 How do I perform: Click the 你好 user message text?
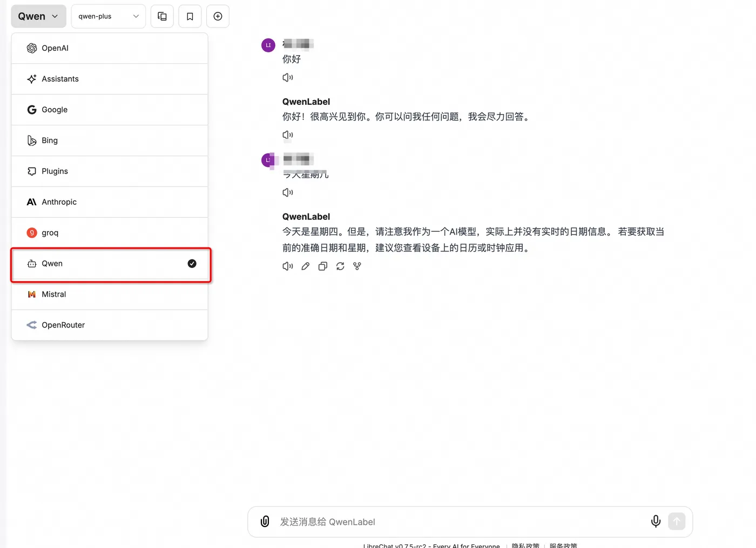[x=292, y=59]
